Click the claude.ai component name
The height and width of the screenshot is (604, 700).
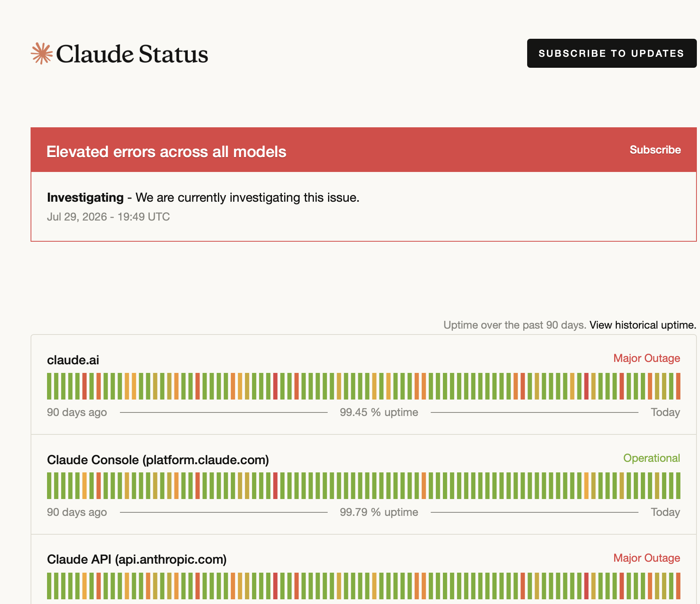coord(73,360)
